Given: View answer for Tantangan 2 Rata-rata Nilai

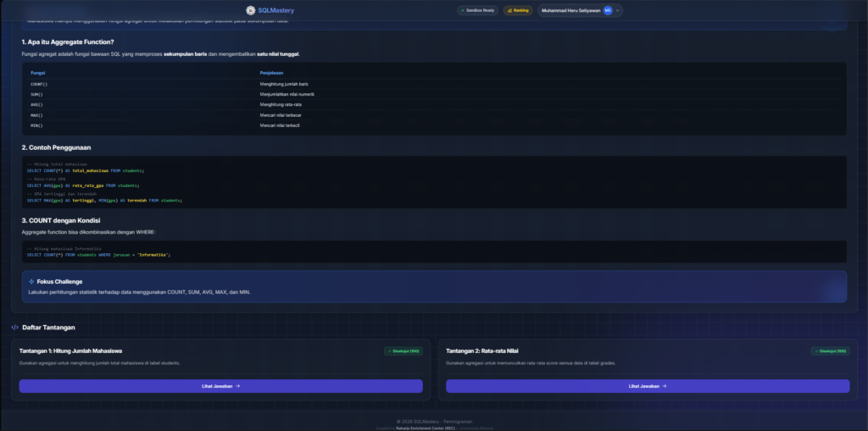Looking at the screenshot, I should click(x=648, y=386).
